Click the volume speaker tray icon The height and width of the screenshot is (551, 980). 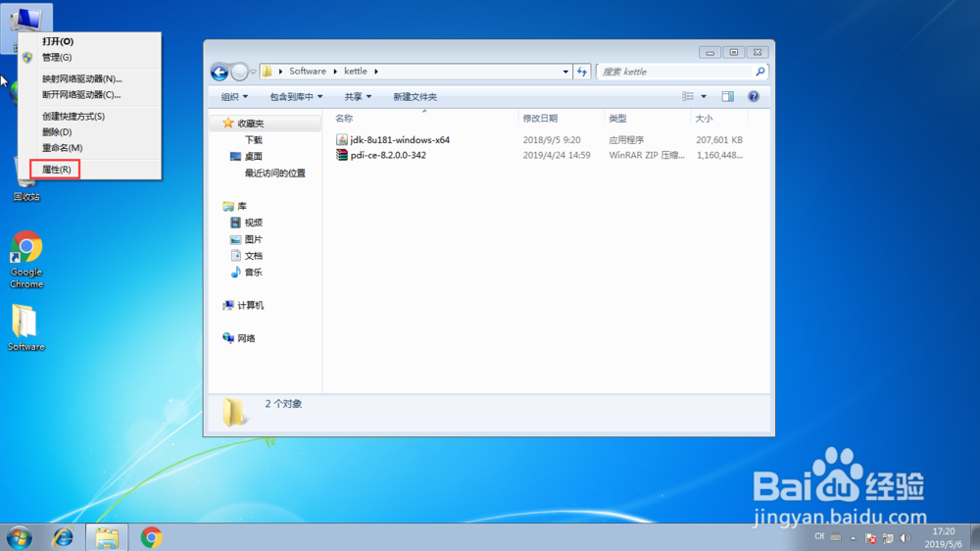[905, 538]
